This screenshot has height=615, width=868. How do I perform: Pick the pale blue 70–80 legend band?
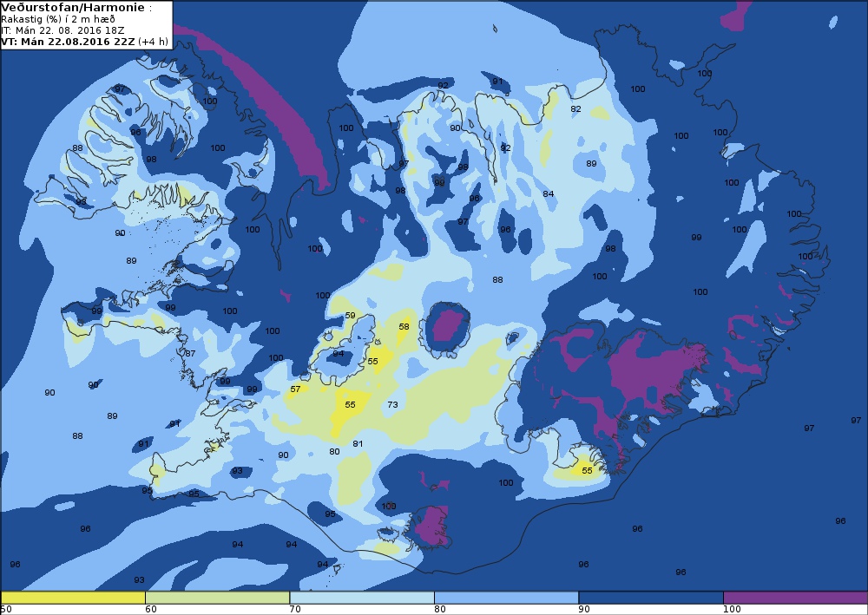361,598
